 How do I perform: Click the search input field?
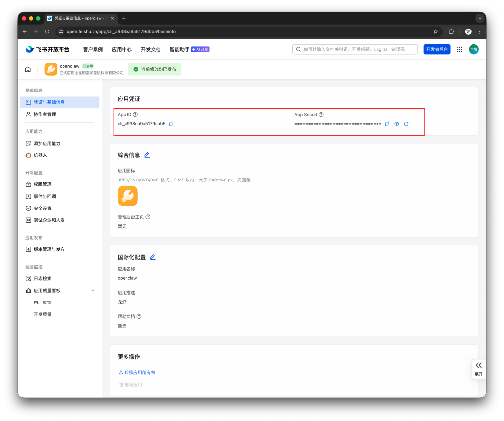pos(354,49)
